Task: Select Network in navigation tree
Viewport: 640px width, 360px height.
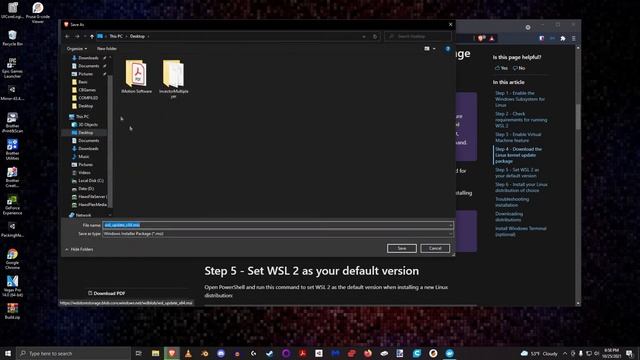Action: click(83, 215)
